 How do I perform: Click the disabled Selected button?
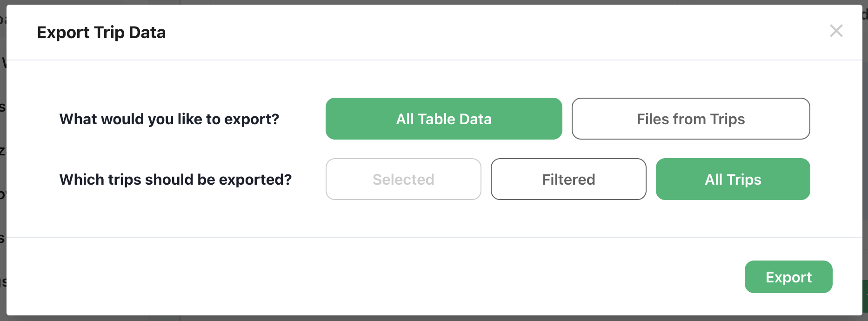(403, 179)
